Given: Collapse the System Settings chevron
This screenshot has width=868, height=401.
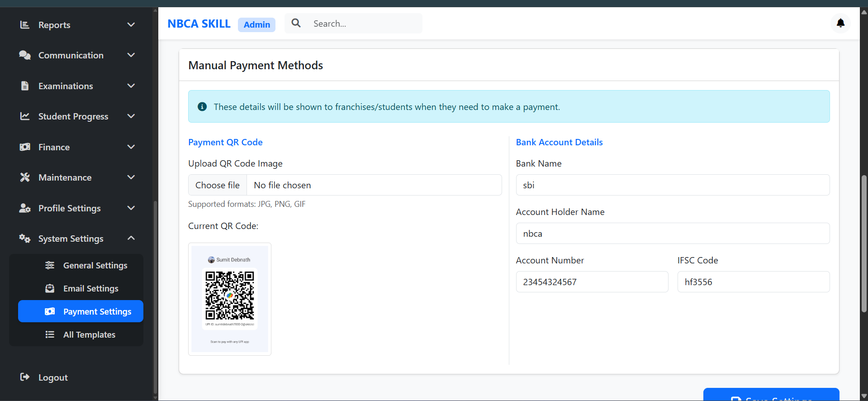Looking at the screenshot, I should tap(131, 238).
